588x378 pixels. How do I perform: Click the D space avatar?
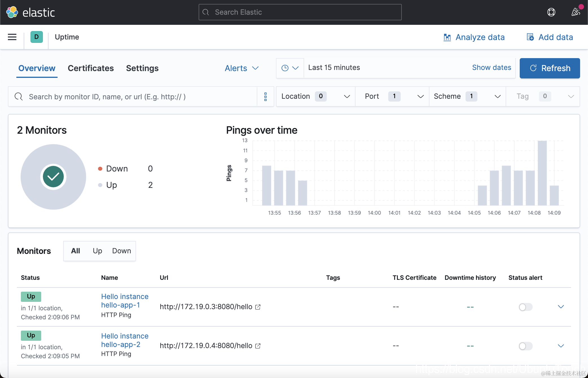(x=36, y=37)
